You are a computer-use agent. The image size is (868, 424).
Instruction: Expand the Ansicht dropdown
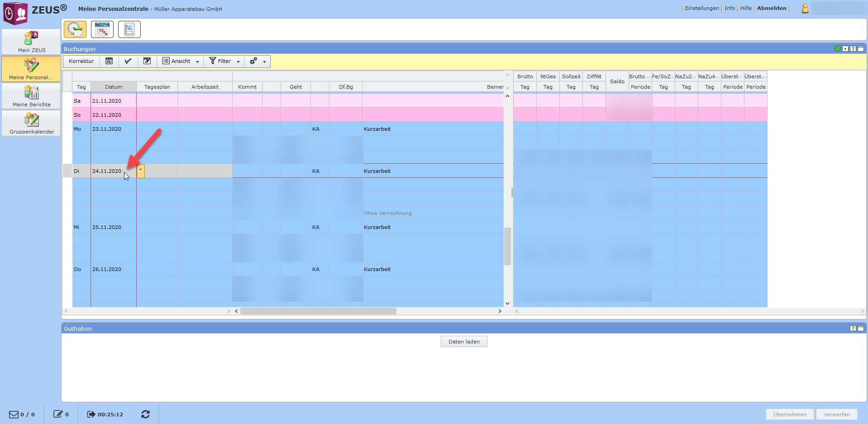(x=181, y=61)
